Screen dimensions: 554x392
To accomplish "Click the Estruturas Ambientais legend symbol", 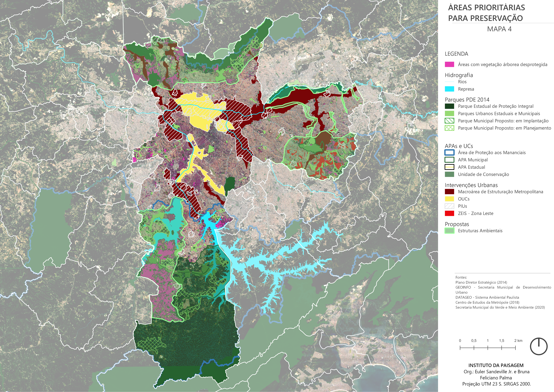I will pos(449,231).
